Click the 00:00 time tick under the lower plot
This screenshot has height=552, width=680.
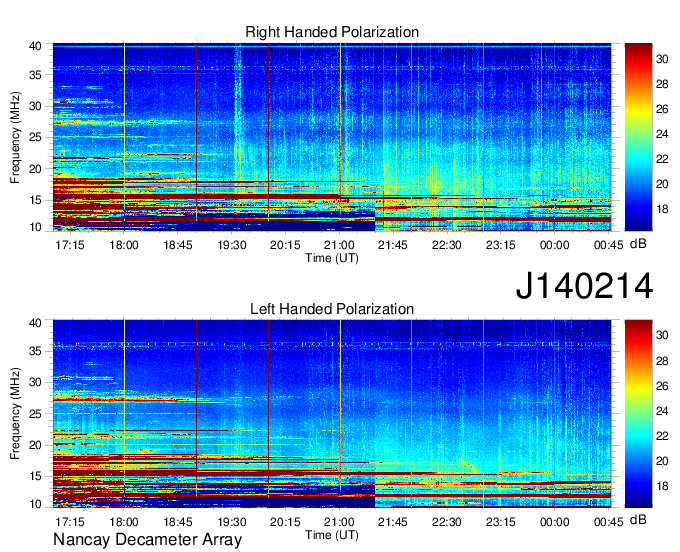[554, 522]
